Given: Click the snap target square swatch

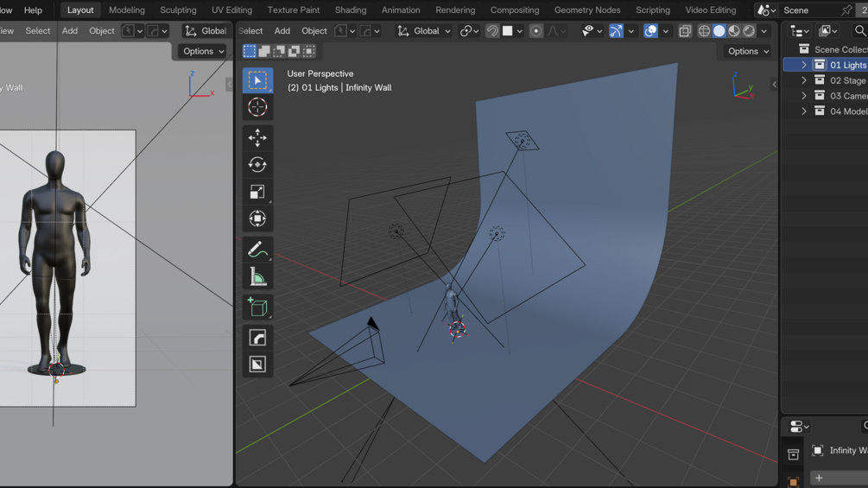Looking at the screenshot, I should 507,31.
